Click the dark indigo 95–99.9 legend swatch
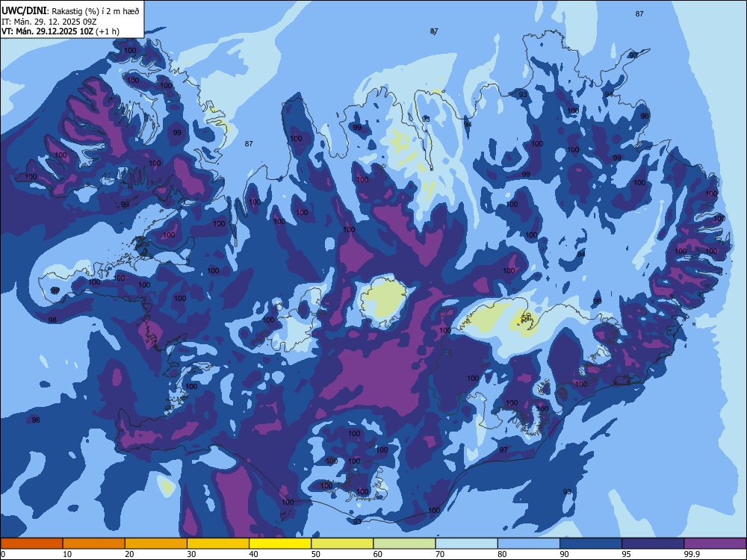This screenshot has width=747, height=560. pos(653,544)
